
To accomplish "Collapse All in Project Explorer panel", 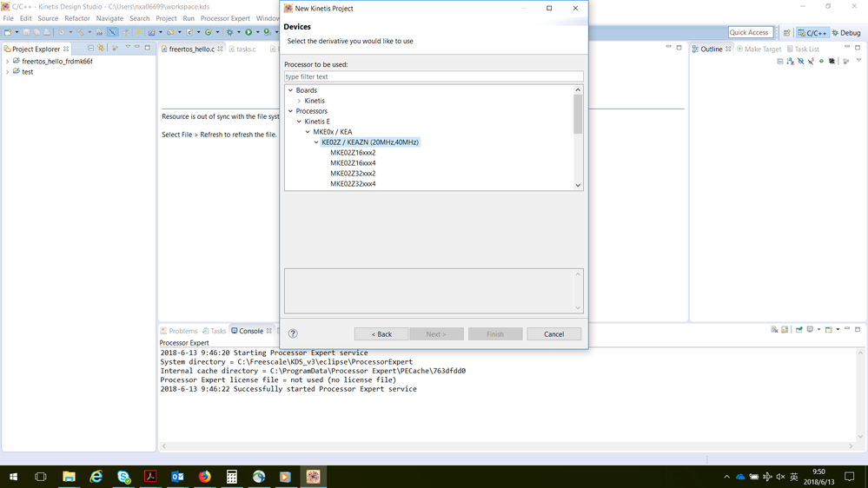I will (x=90, y=48).
